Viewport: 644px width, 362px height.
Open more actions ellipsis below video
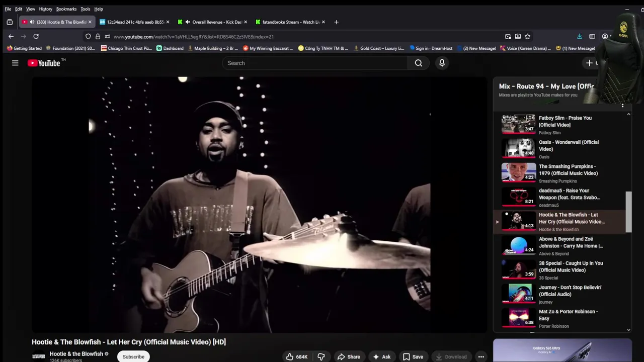tap(481, 356)
